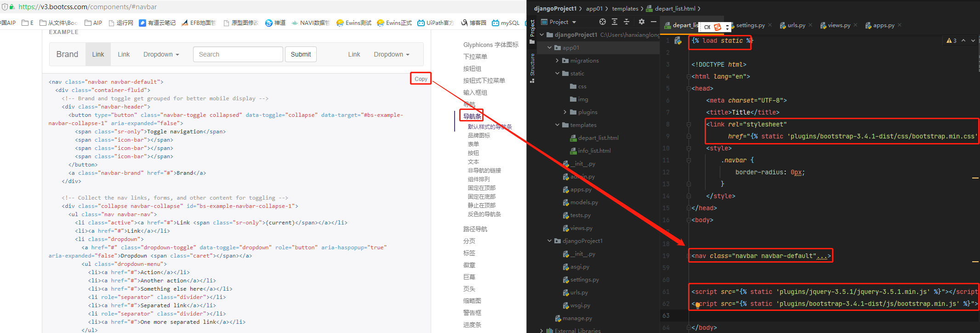The image size is (980, 333).
Task: Click the active Link item in navbar example
Action: [x=98, y=54]
